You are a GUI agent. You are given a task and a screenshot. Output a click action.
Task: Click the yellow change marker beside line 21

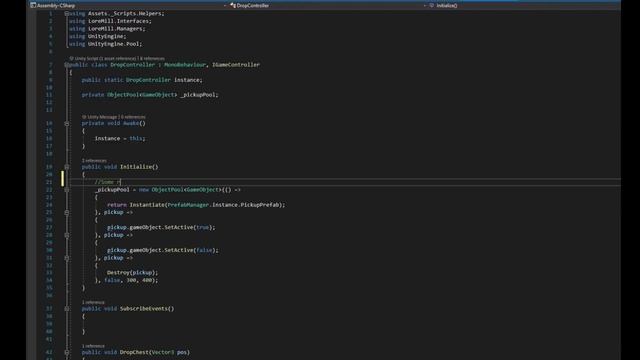(62, 178)
